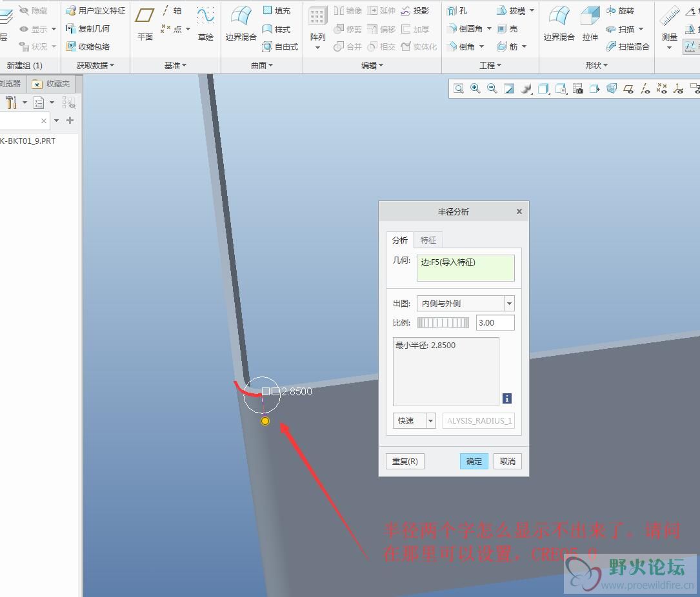Select the Hole (孔) tool

(x=457, y=10)
